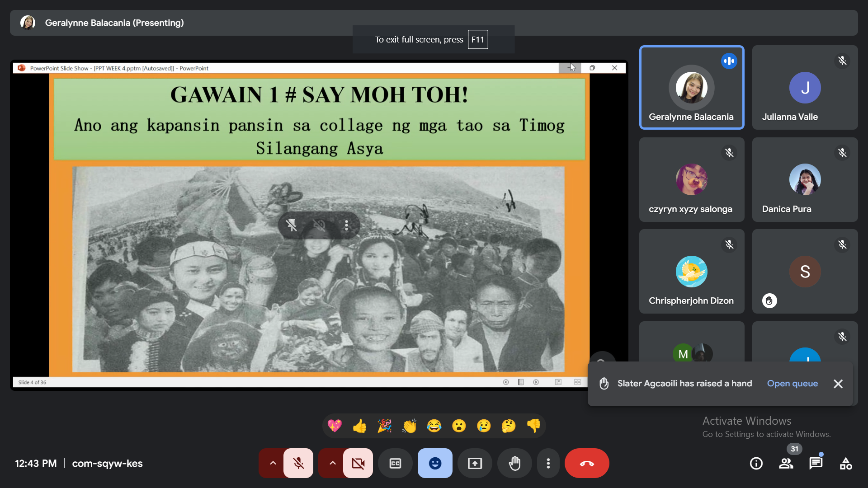Open the raised hand queue
Image resolution: width=868 pixels, height=488 pixels.
coord(792,383)
